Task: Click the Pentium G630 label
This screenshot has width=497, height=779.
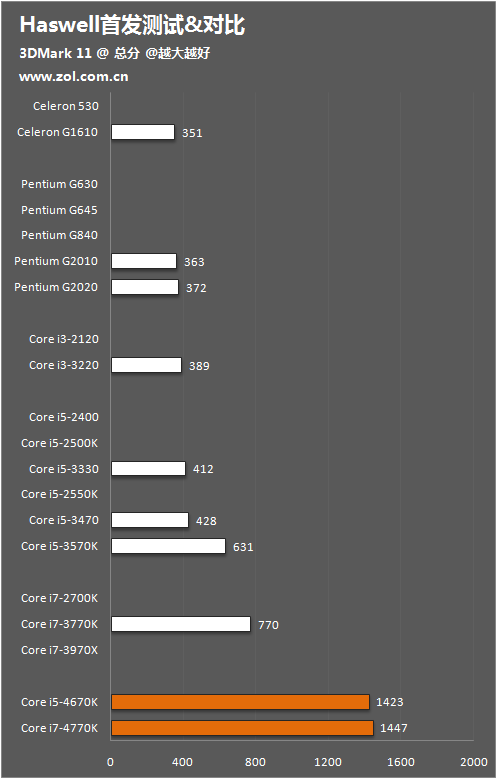Action: 59,184
